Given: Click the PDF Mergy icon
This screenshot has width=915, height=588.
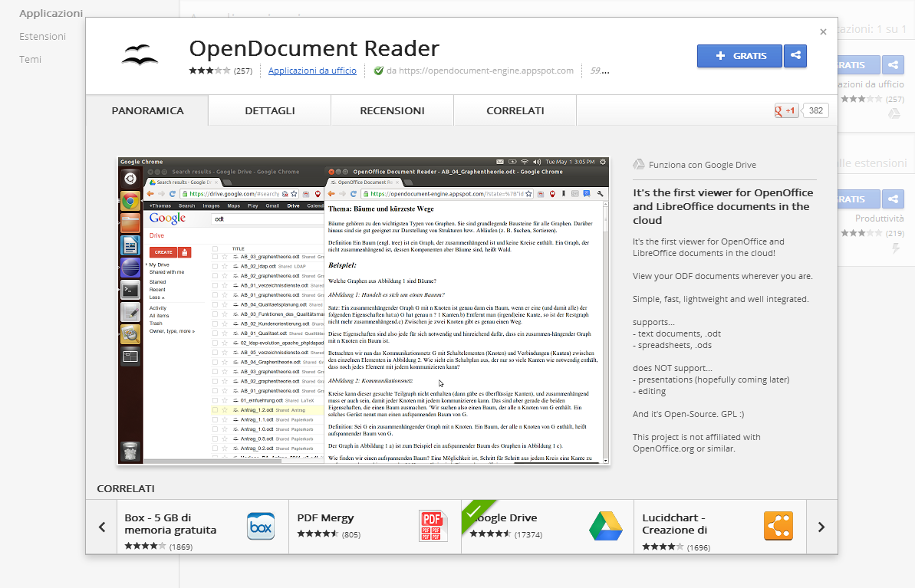Looking at the screenshot, I should (x=433, y=526).
